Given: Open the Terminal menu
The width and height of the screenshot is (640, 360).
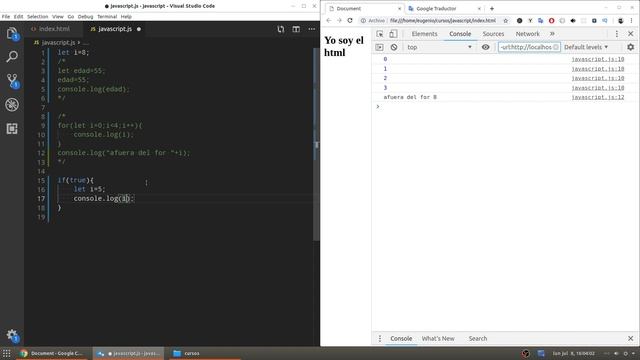Looking at the screenshot, I should tap(107, 17).
